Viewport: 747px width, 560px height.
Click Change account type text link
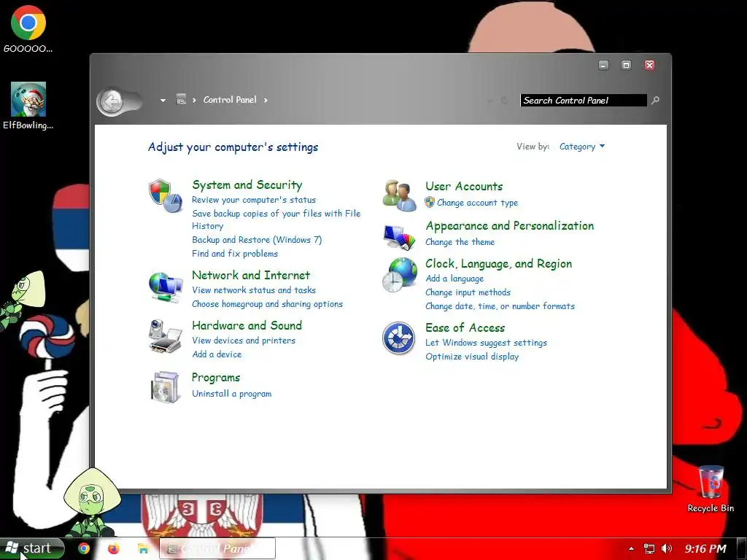477,203
